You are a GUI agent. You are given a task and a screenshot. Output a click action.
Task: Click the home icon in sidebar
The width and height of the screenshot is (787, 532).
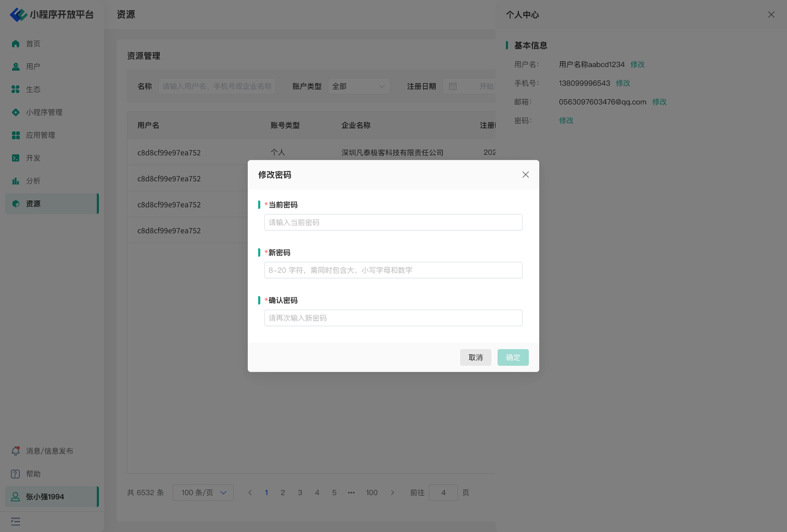click(x=16, y=44)
